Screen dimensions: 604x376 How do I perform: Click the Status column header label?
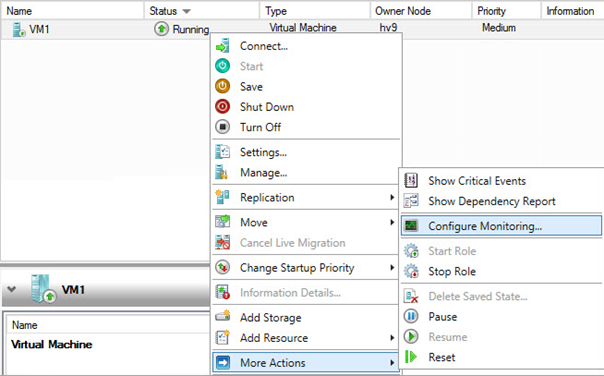click(163, 11)
